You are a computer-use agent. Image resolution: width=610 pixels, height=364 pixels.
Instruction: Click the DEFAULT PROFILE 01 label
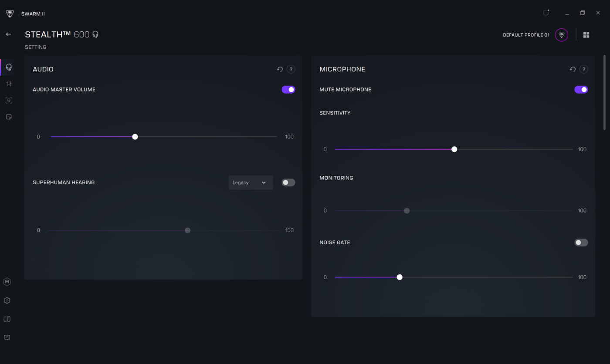pyautogui.click(x=526, y=35)
